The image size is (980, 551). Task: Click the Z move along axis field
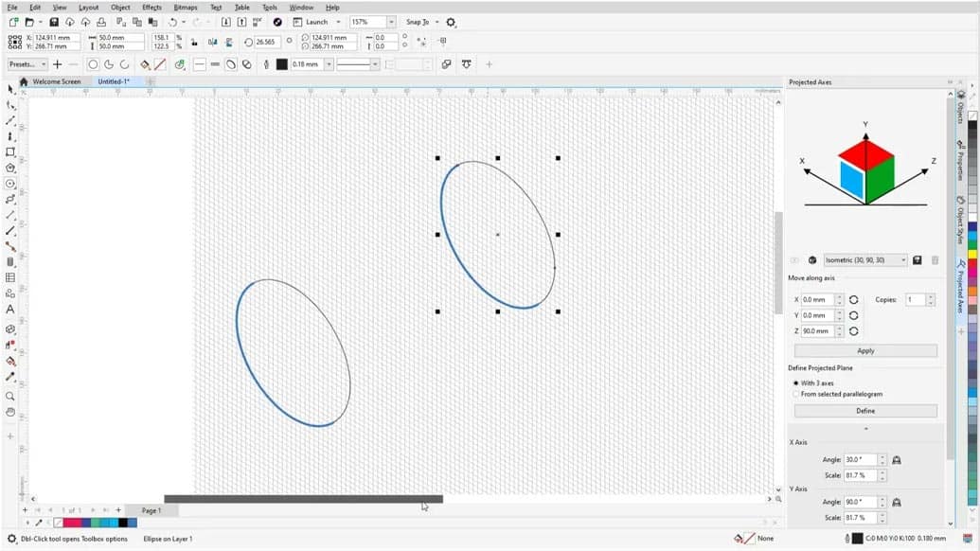coord(815,331)
